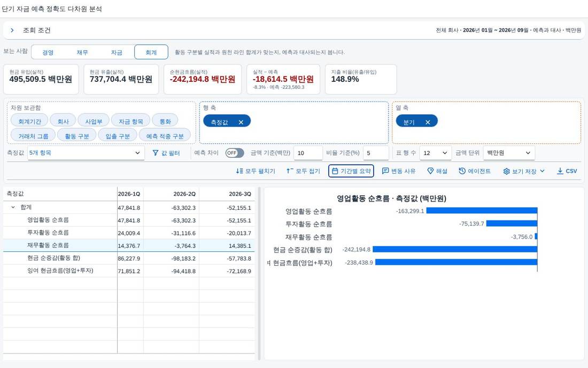This screenshot has width=588, height=368.
Task: Select the 잉여 현금흐름(영업+투자) row label
Action: pos(60,271)
